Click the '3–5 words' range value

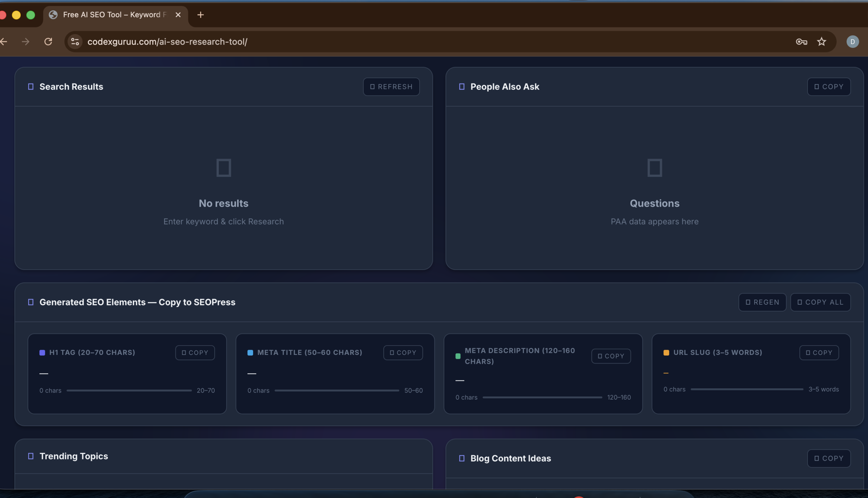click(824, 390)
